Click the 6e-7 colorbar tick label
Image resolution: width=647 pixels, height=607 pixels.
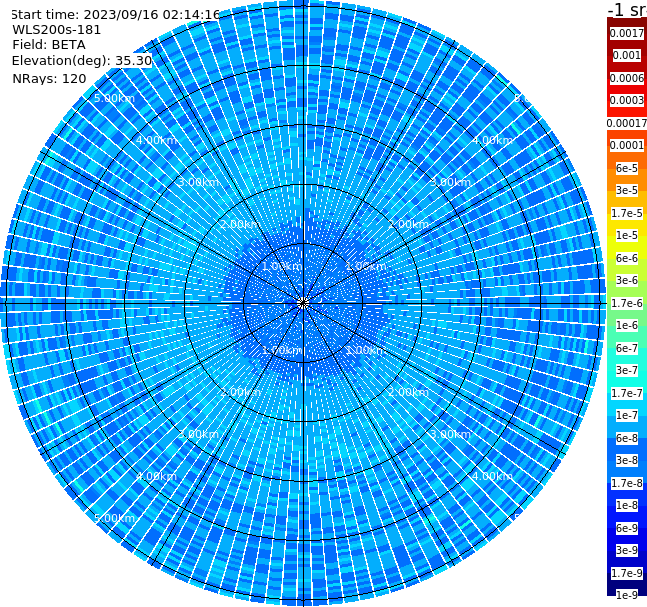[x=627, y=348]
